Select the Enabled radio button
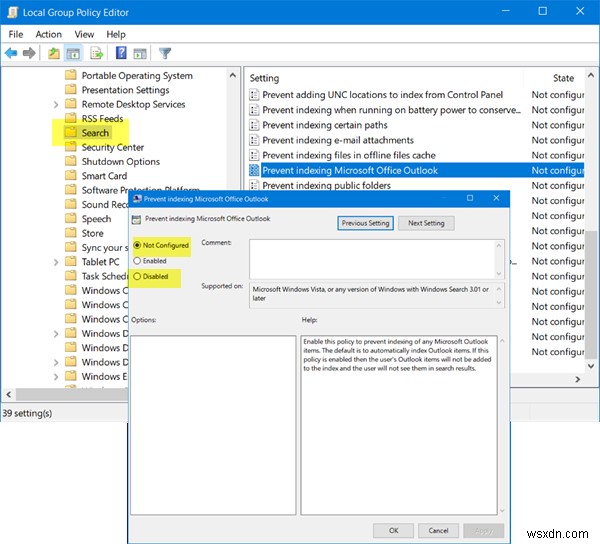This screenshot has height=544, width=600. pyautogui.click(x=137, y=260)
